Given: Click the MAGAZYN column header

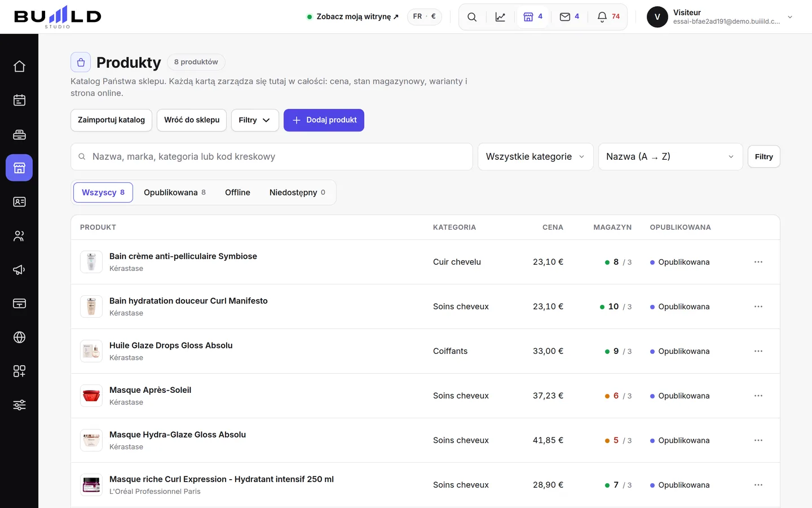Looking at the screenshot, I should coord(612,227).
